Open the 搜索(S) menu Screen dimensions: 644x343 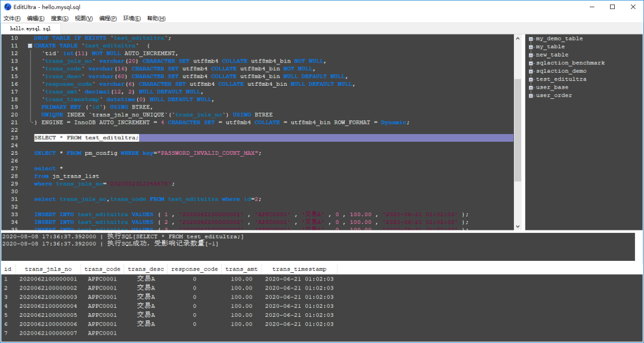coord(60,18)
